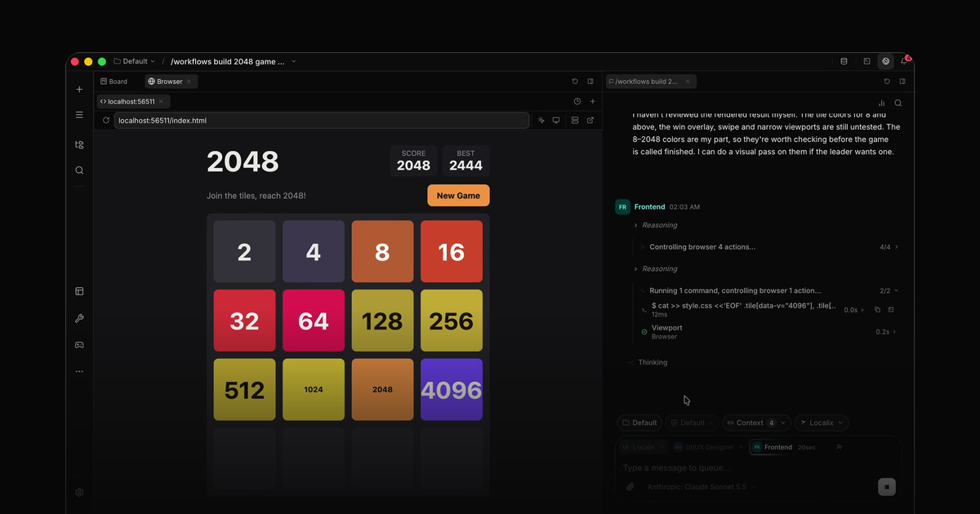Toggle the split panel icon in browser pane

590,82
